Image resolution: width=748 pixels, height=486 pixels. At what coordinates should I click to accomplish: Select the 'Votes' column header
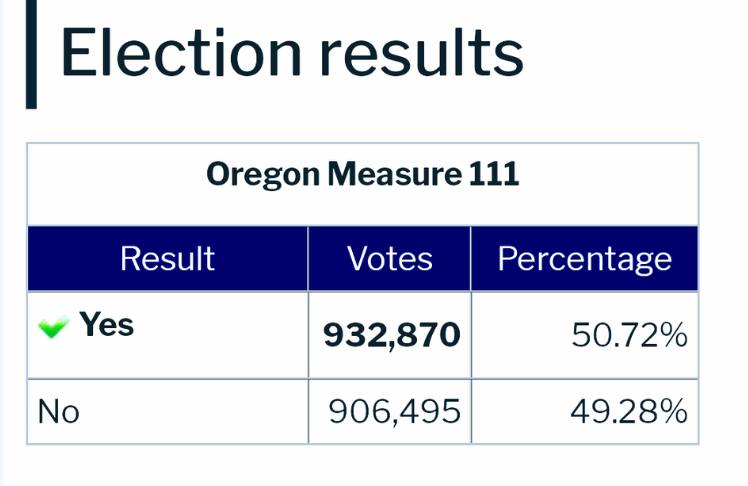point(389,259)
